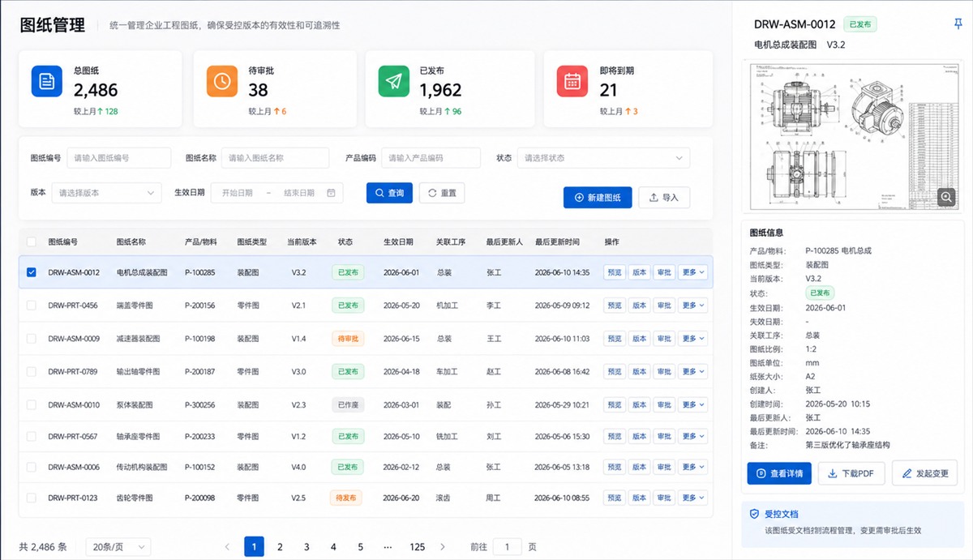Click 预览 for DRW-ASM-0006 row
The height and width of the screenshot is (560, 973).
[x=615, y=467]
